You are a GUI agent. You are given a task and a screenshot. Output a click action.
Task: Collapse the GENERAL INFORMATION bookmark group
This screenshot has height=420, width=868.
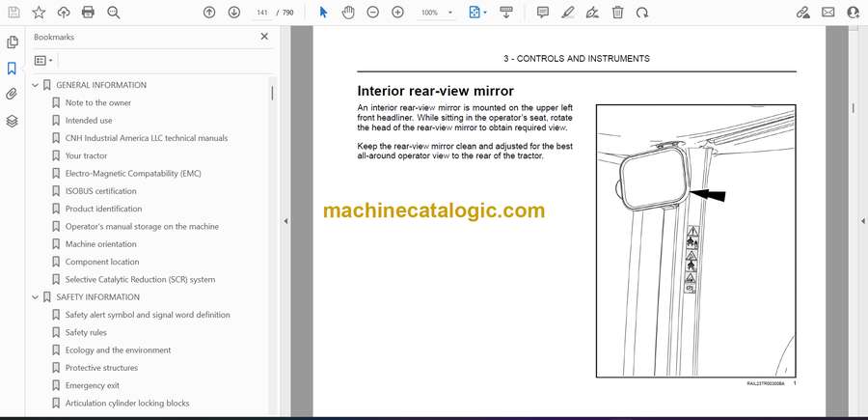coord(36,85)
